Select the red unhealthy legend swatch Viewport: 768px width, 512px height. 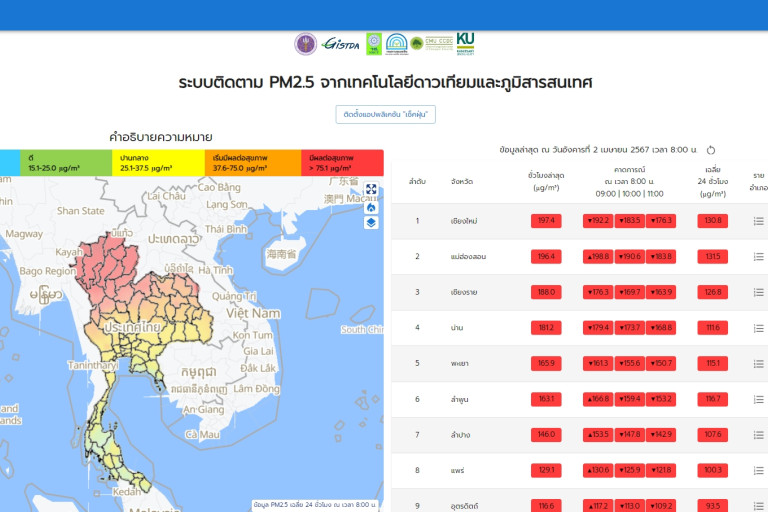(x=345, y=162)
